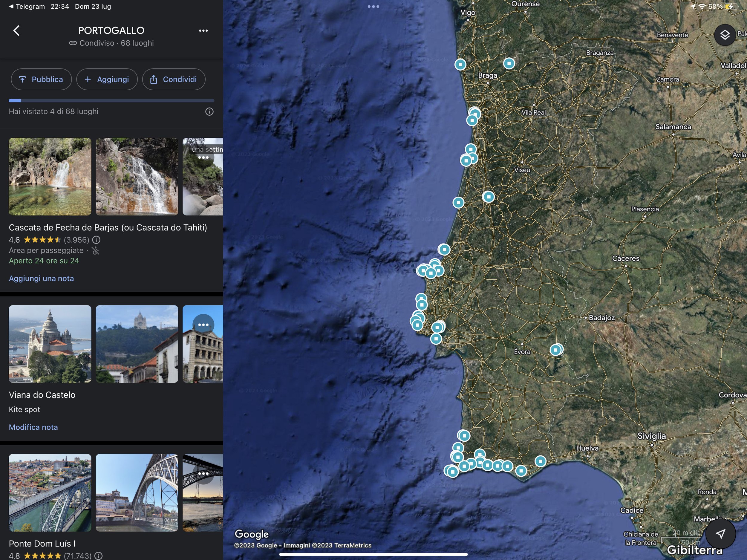Open more options on Viana do Castelo card
Screen dimensions: 747x560
[203, 325]
